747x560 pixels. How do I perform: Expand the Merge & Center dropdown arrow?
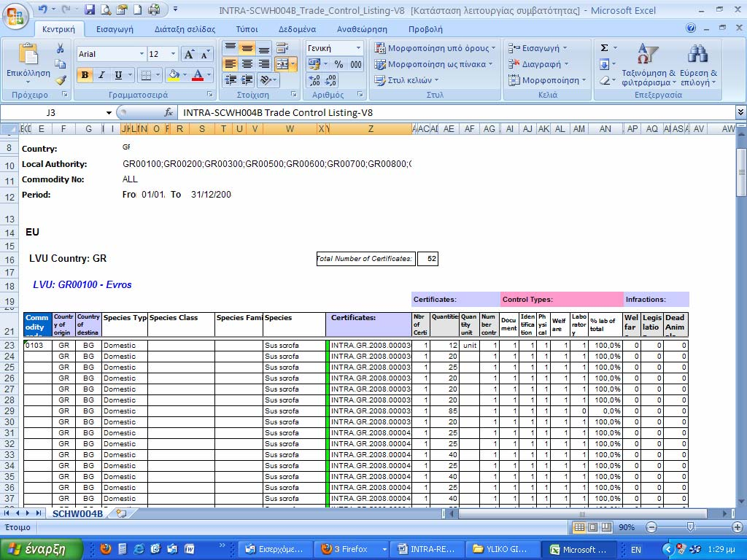(293, 64)
